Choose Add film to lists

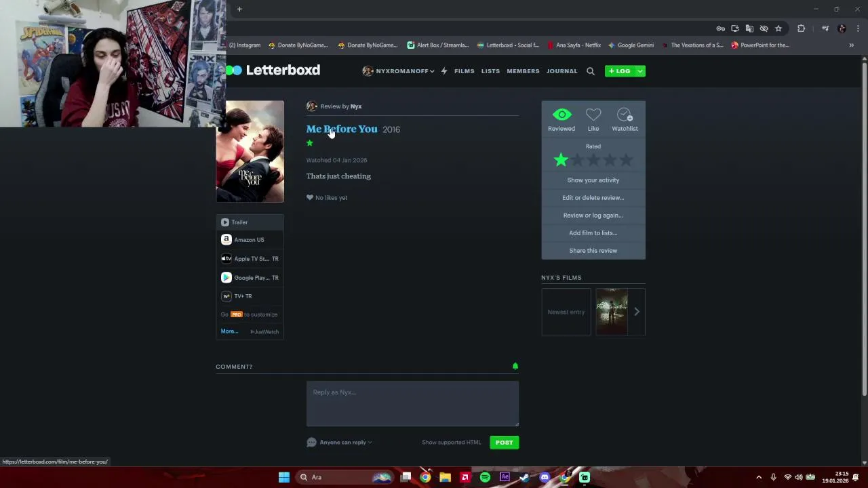click(593, 233)
